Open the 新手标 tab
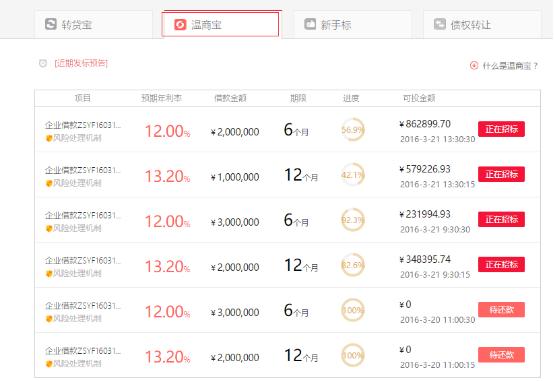 point(353,24)
